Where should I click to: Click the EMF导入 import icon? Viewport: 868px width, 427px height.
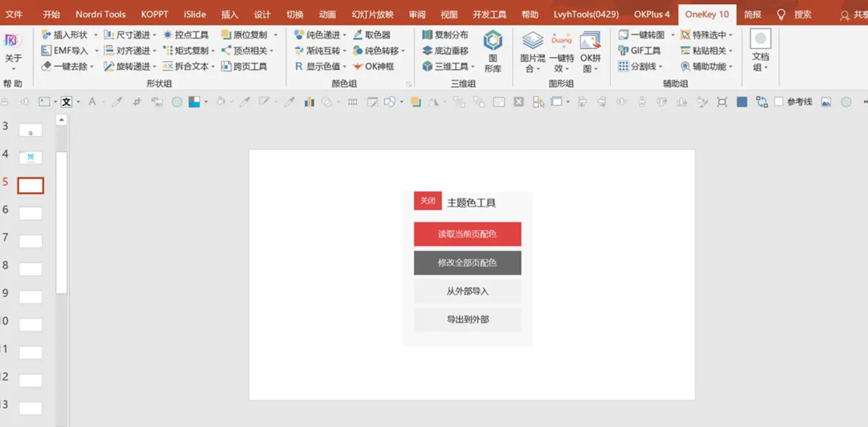(x=47, y=51)
